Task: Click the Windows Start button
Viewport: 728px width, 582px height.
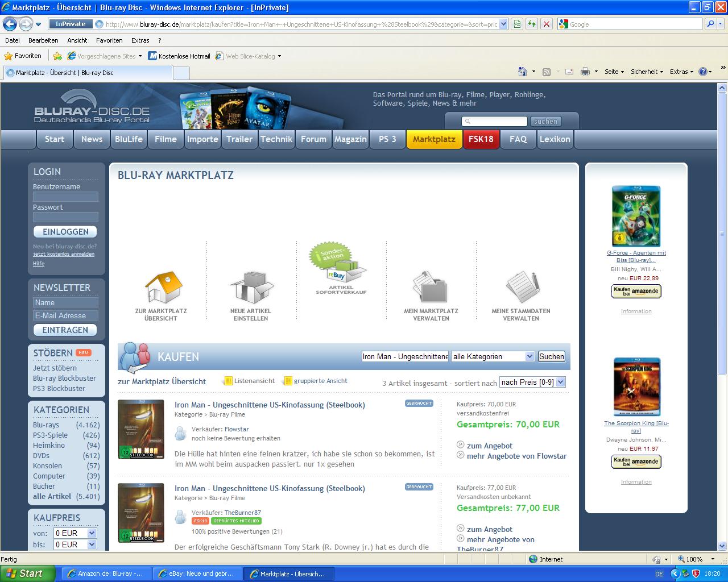Action: coord(27,573)
